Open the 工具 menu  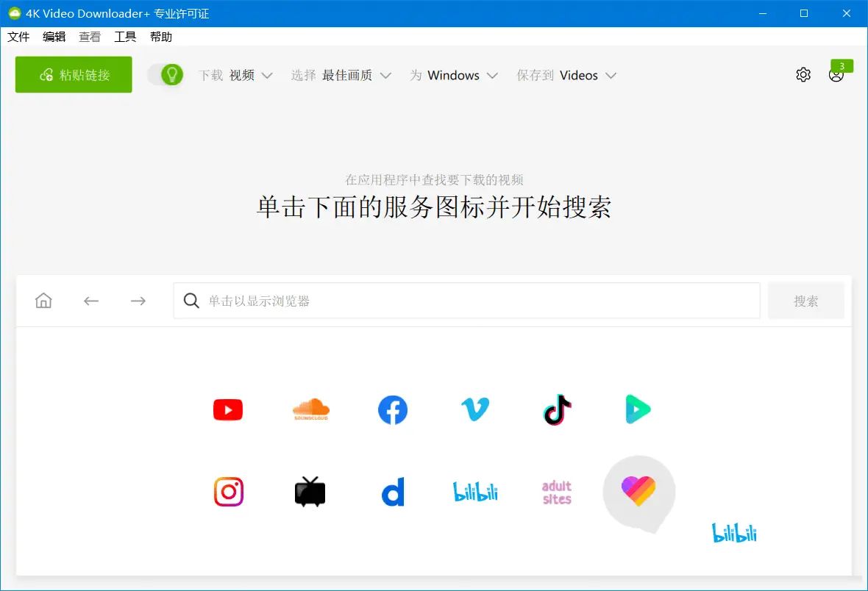[x=125, y=37]
